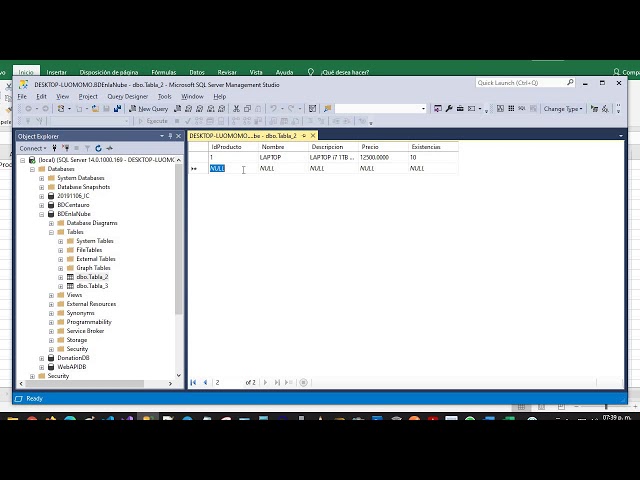
Task: Switch to Excel's Insertar ribbon tab
Action: 56,72
